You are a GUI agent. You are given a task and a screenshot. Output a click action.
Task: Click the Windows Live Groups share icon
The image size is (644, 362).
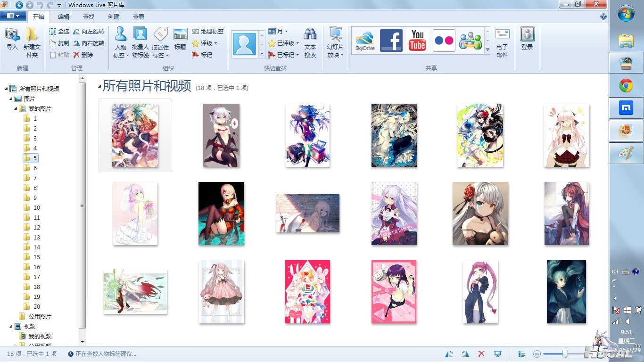point(471,41)
